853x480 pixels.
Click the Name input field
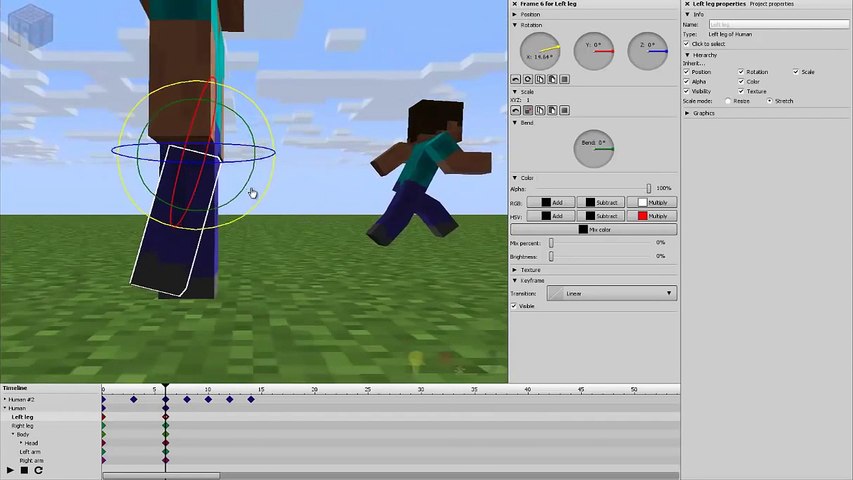pyautogui.click(x=778, y=24)
